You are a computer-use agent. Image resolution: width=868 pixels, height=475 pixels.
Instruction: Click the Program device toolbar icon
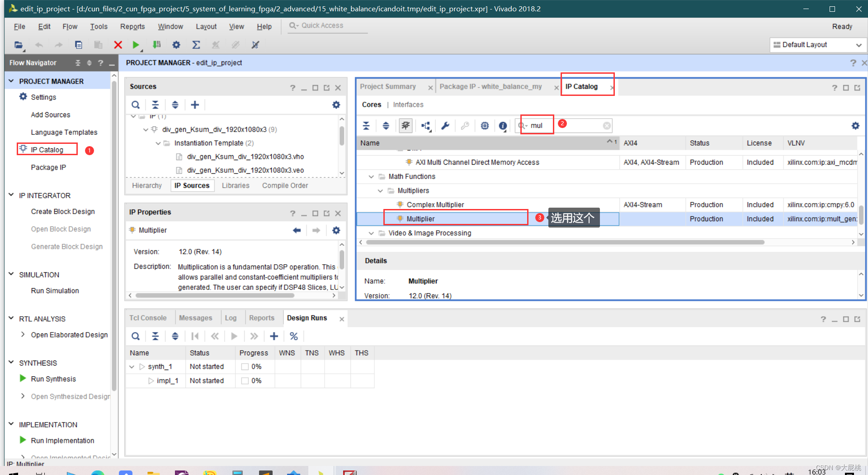[156, 45]
